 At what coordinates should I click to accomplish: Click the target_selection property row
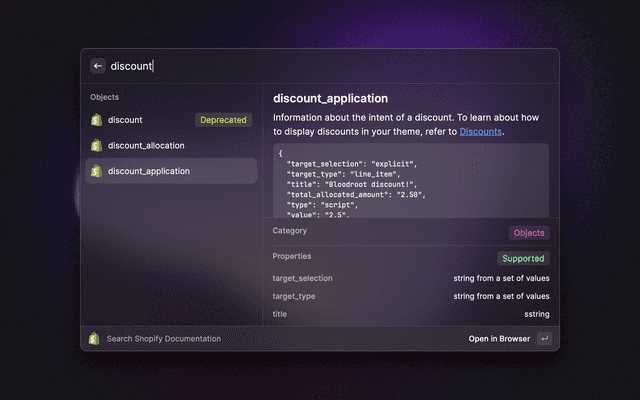[410, 278]
